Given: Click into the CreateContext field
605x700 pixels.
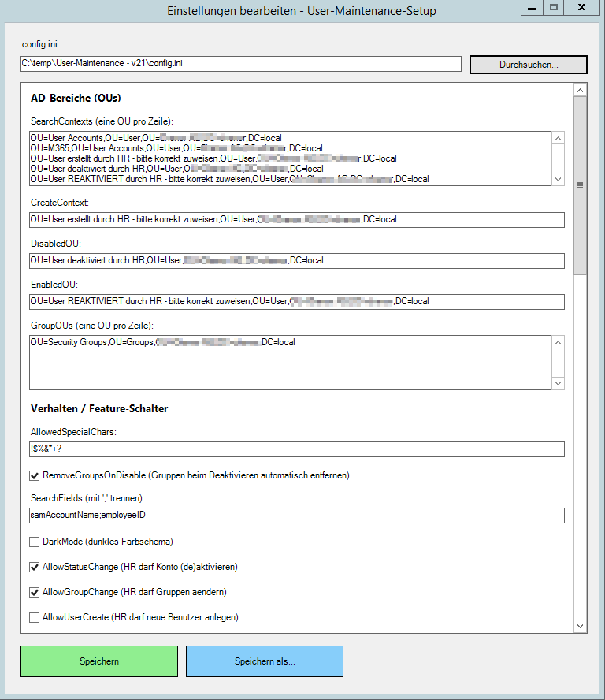Looking at the screenshot, I should point(297,220).
